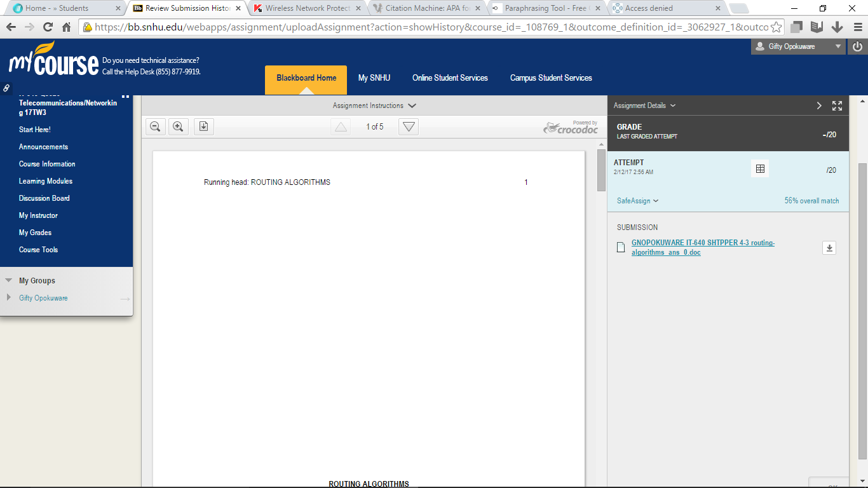Enter full screen with the expand icon

click(x=837, y=105)
